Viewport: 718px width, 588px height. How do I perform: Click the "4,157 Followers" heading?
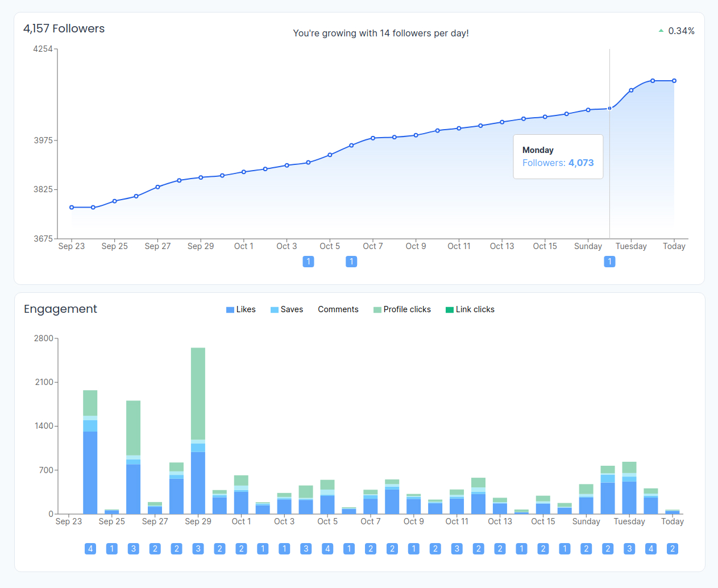(64, 28)
